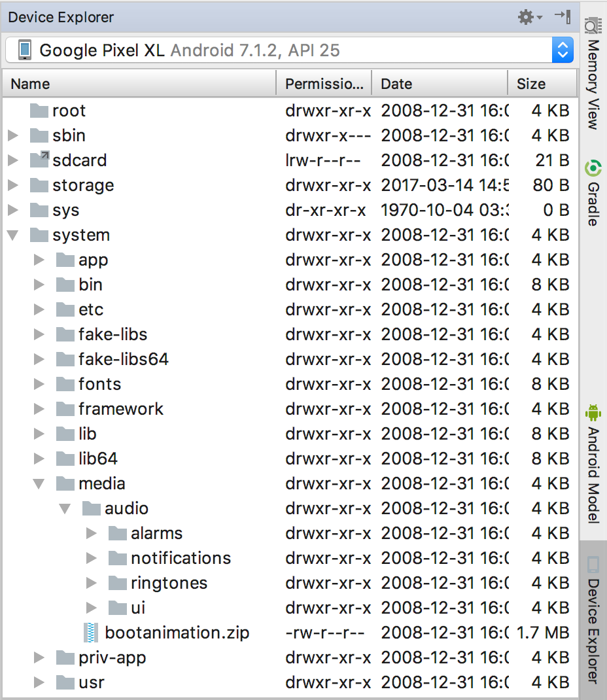Click the root folder icon
The width and height of the screenshot is (607, 700).
[39, 111]
